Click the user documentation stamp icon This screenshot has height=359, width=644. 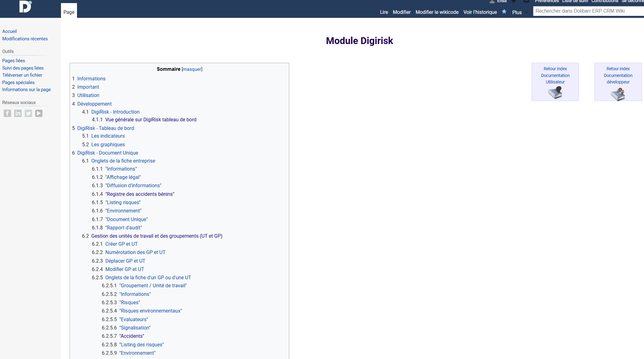[555, 92]
